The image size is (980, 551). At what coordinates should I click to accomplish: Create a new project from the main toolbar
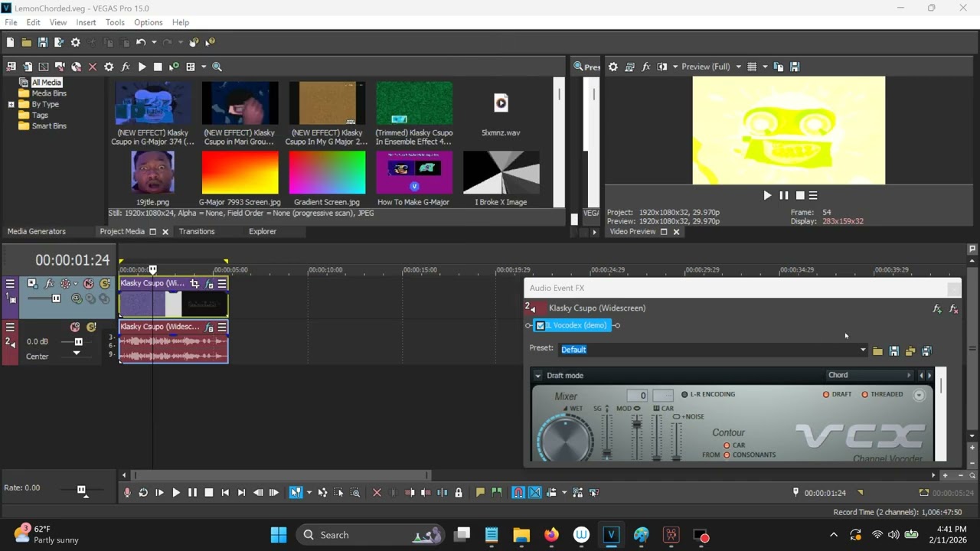point(11,43)
